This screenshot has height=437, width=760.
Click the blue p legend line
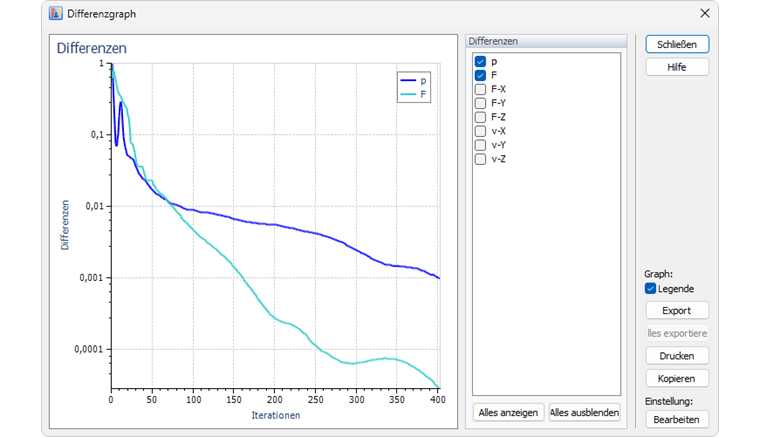point(408,80)
